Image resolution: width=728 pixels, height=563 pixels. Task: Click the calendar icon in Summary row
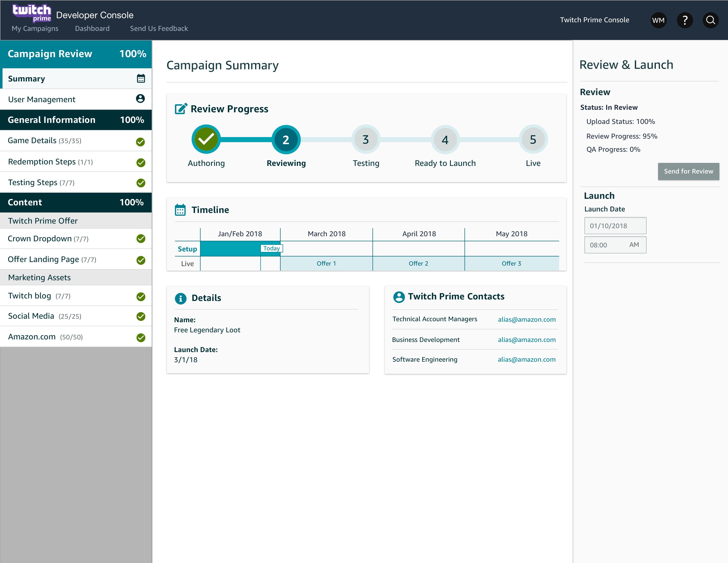(141, 78)
